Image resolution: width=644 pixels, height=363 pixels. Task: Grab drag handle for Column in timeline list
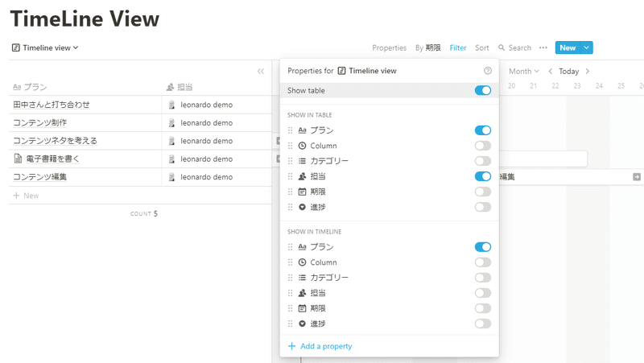[x=291, y=262]
